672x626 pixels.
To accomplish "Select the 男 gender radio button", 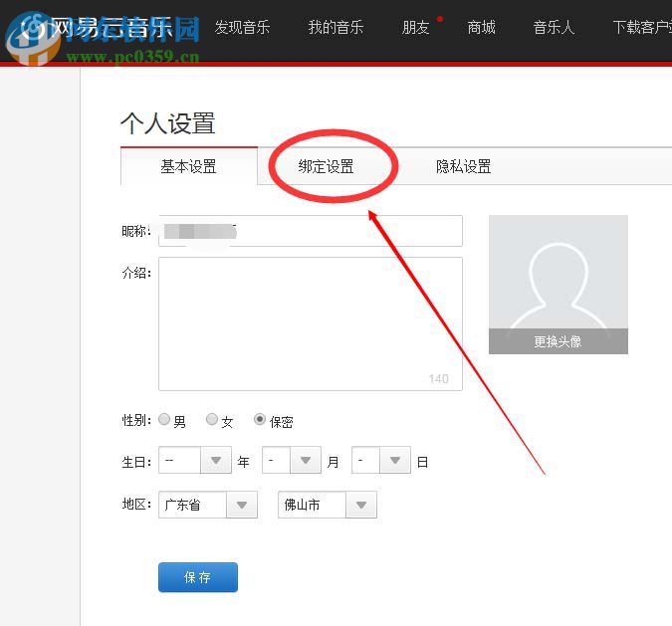I will 164,419.
